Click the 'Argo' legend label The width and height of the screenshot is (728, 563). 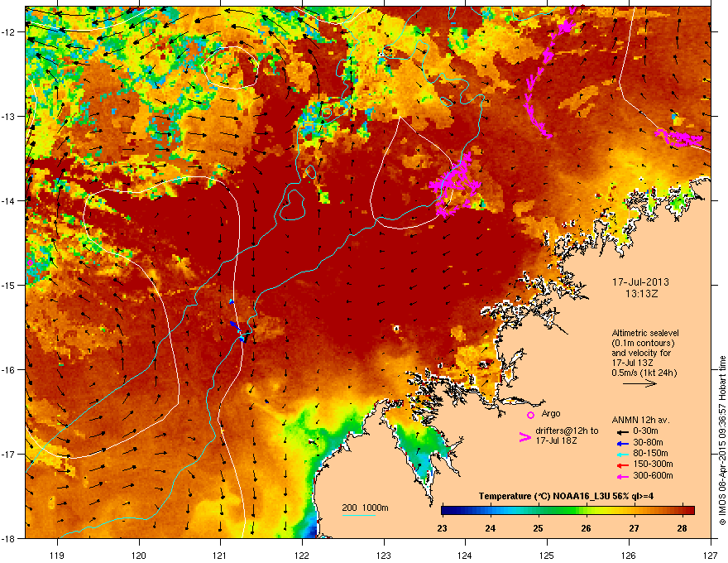point(551,413)
